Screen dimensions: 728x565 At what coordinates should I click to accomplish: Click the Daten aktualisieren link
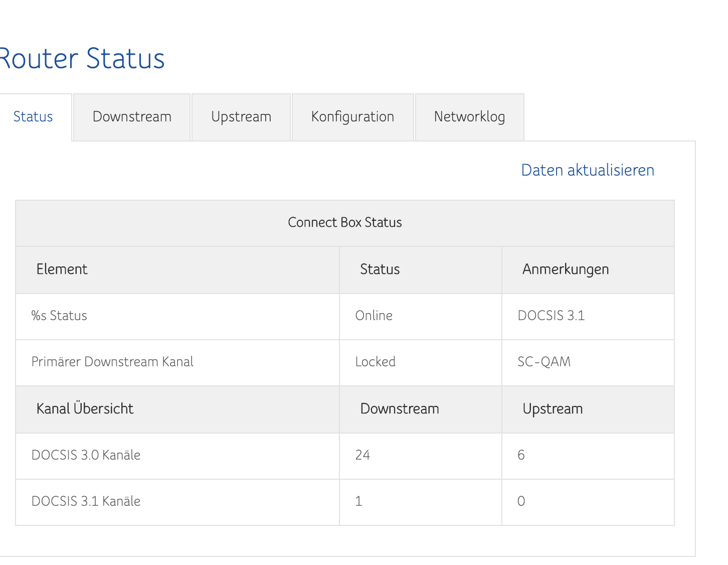click(x=588, y=170)
